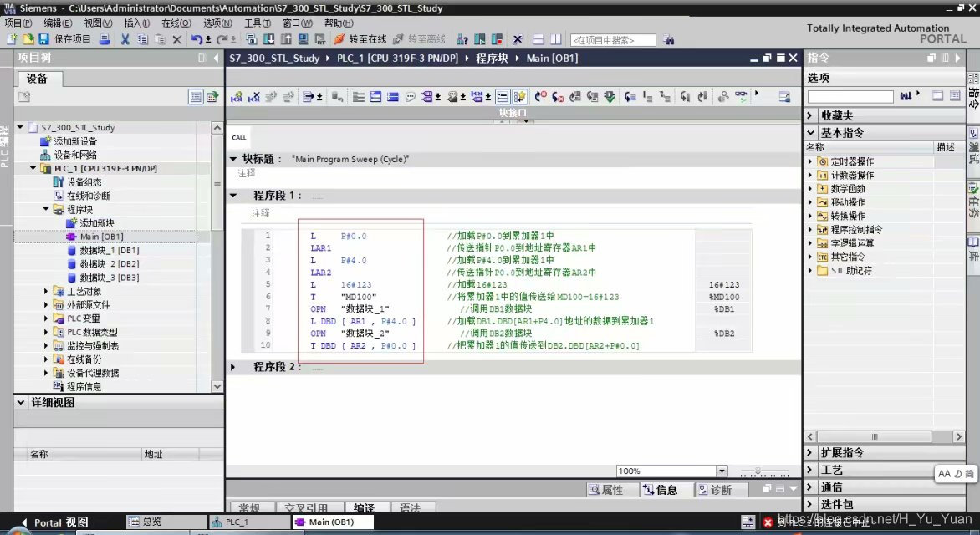
Task: Download to device toolbar icon
Action: (x=268, y=39)
